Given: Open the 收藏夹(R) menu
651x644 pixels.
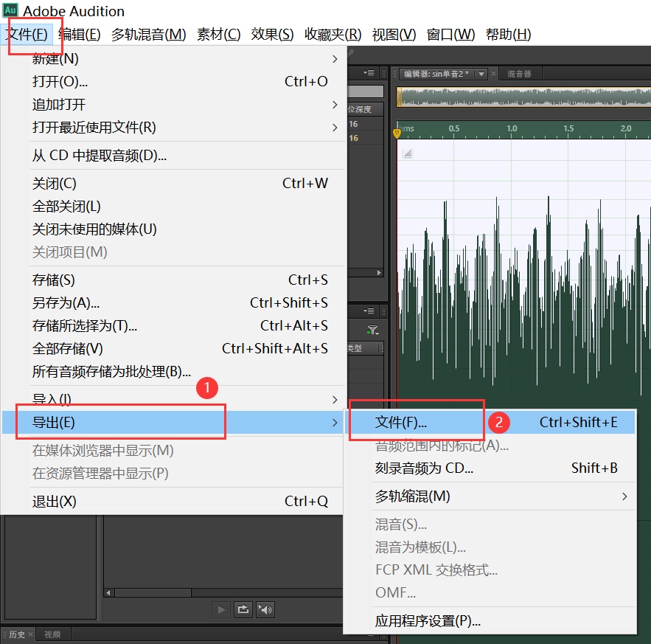Looking at the screenshot, I should pos(333,35).
